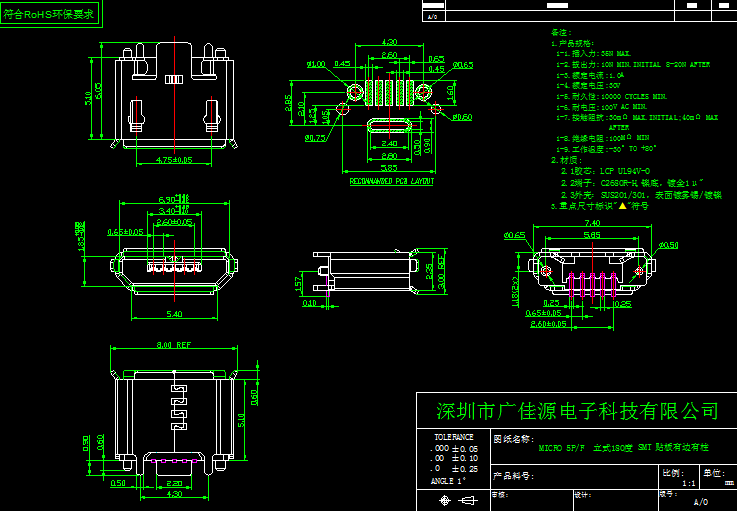The image size is (737, 511).
Task: Select the RECOMMANDED PCB LAYOUT caption
Action: (x=391, y=182)
